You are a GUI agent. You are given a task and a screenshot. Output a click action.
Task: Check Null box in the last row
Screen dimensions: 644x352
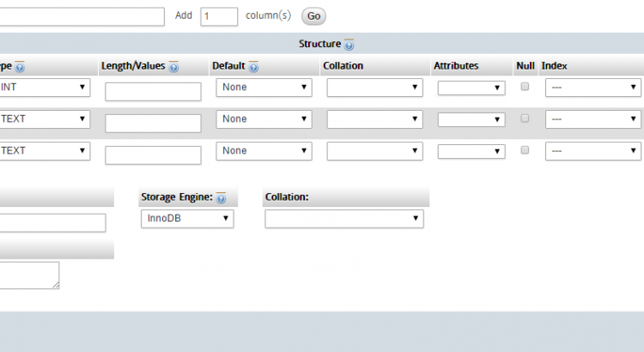[x=525, y=150]
